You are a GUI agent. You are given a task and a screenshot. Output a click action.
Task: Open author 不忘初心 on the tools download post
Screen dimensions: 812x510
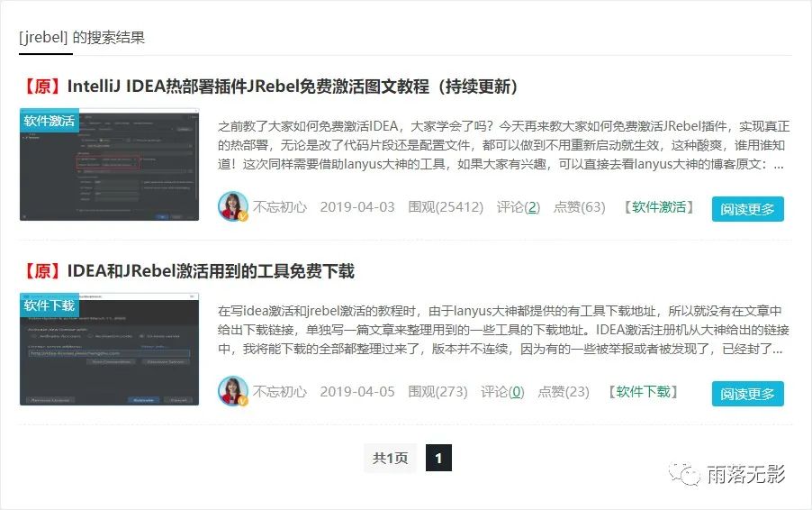[280, 391]
